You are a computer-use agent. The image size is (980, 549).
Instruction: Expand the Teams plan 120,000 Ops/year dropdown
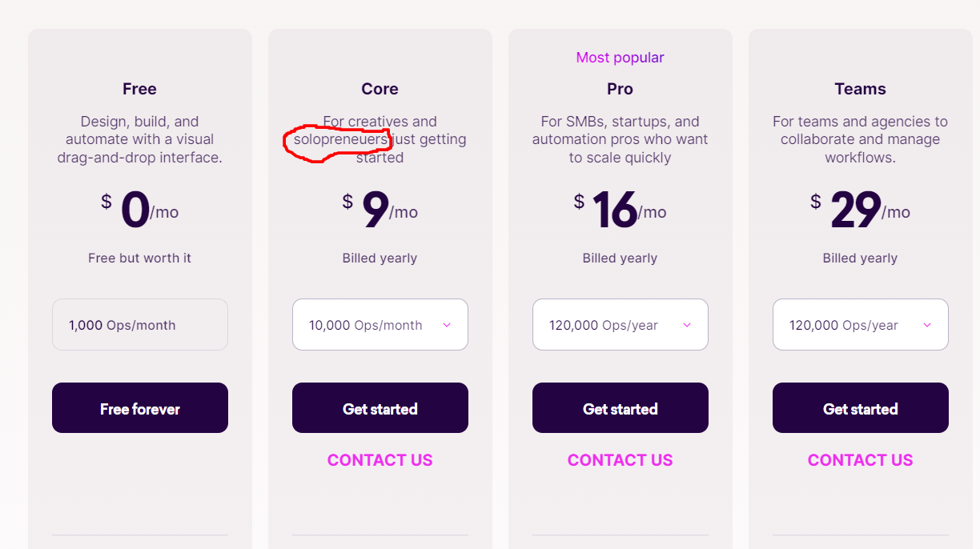[x=861, y=325]
